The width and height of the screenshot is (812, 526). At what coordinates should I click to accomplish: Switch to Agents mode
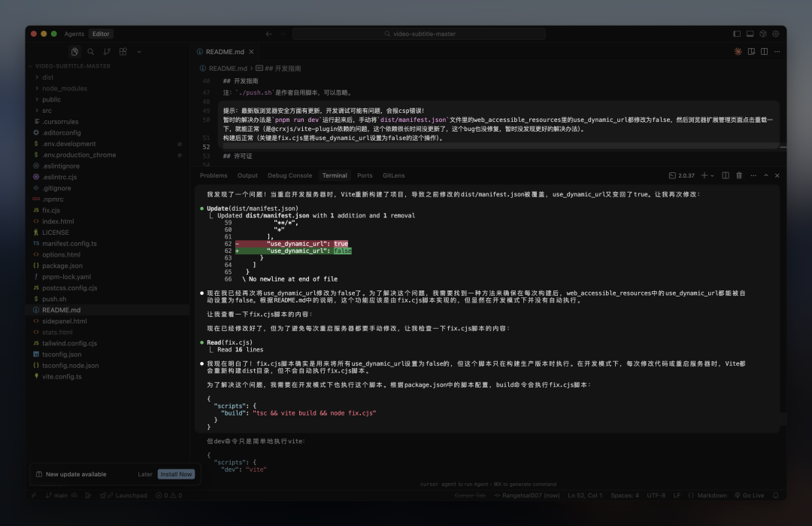[x=74, y=34]
